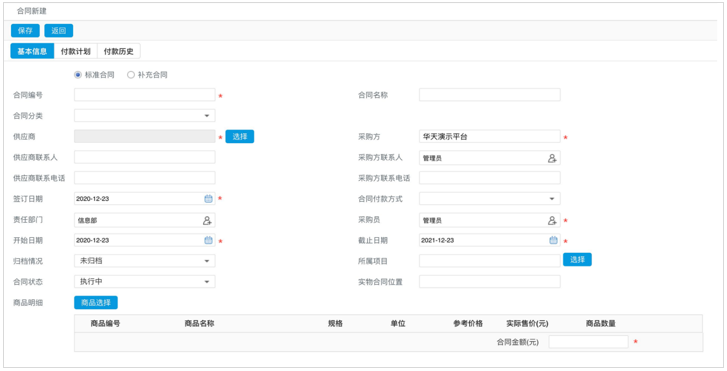This screenshot has height=371, width=727.
Task: Focus 供应商联系电话 input field
Action: coord(145,178)
